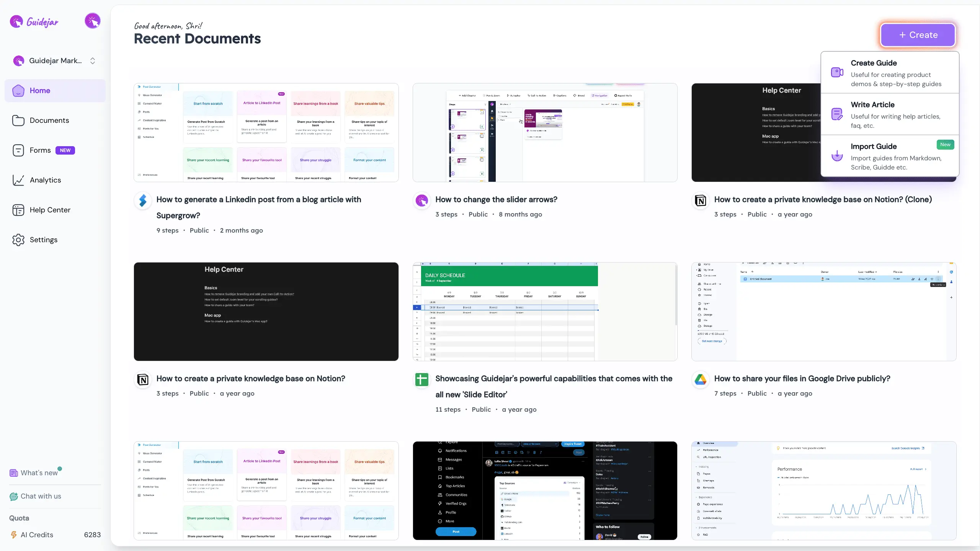Click '8 months ago' under slider arrows guide
980x551 pixels.
tap(520, 214)
